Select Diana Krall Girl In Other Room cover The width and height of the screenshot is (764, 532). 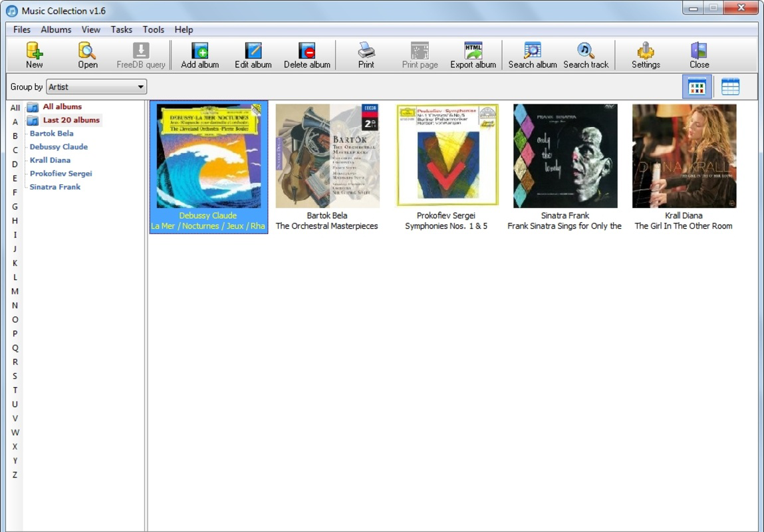[684, 156]
